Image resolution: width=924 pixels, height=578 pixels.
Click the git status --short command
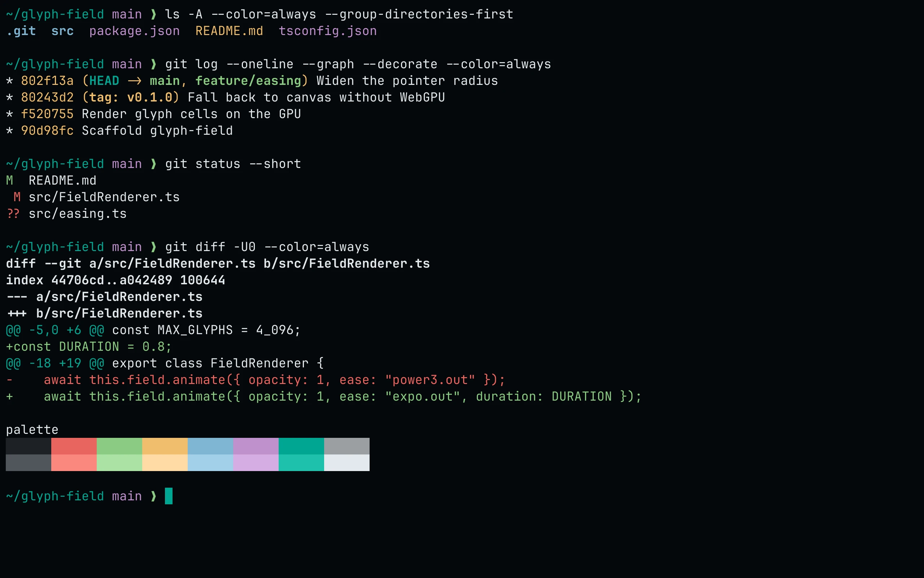(233, 164)
